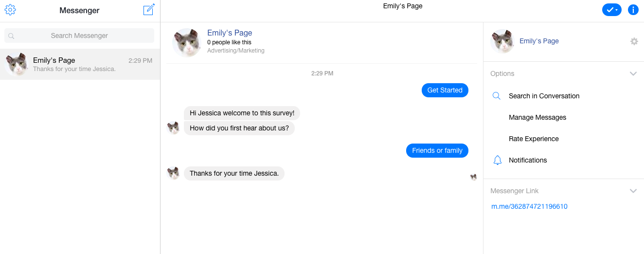
Task: Open the blue checkmark dropdown button
Action: (x=611, y=10)
